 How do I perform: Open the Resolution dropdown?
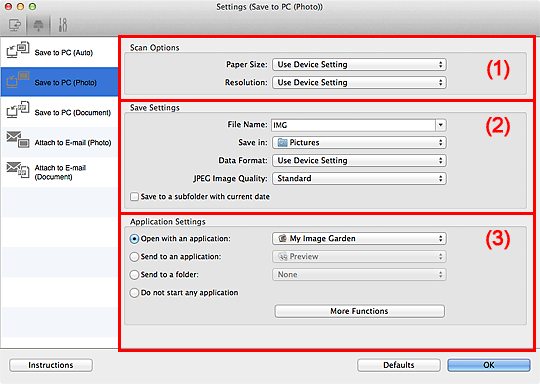pos(359,82)
